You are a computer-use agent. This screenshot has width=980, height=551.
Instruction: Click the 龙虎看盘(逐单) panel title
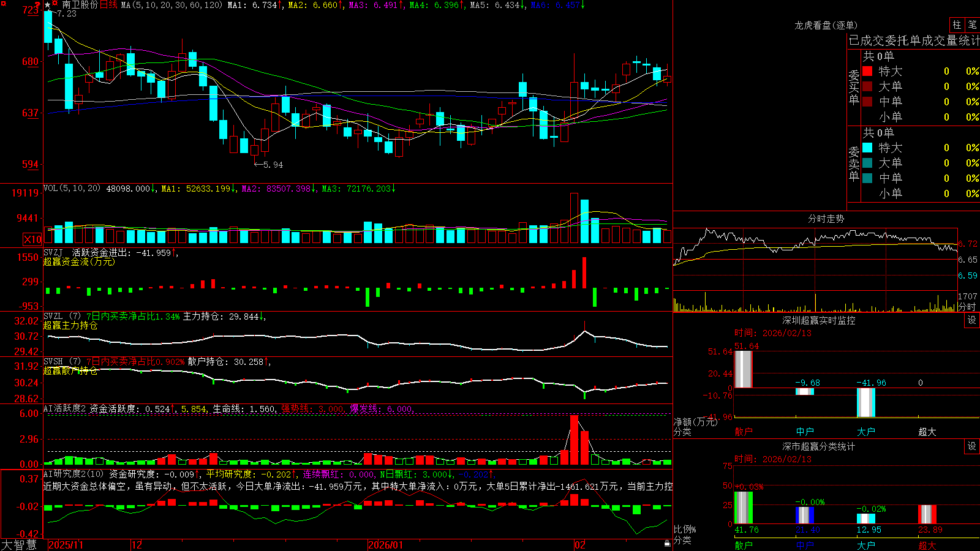tap(826, 25)
